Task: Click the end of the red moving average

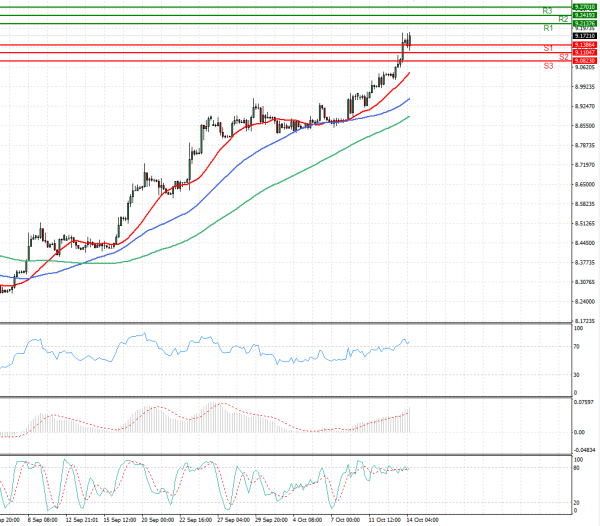Action: pyautogui.click(x=409, y=73)
